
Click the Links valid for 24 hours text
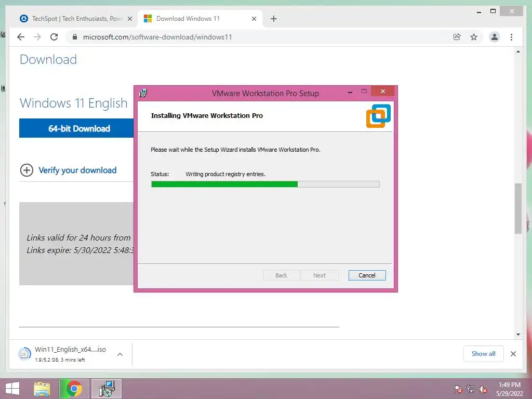[79, 237]
